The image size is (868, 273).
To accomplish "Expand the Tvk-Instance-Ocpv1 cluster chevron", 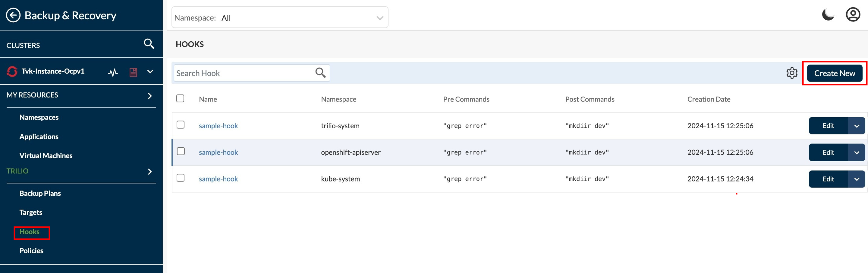I will click(150, 72).
